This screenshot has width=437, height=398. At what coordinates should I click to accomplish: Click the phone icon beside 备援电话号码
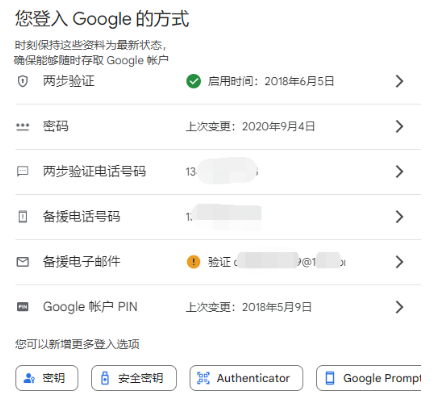pos(23,217)
